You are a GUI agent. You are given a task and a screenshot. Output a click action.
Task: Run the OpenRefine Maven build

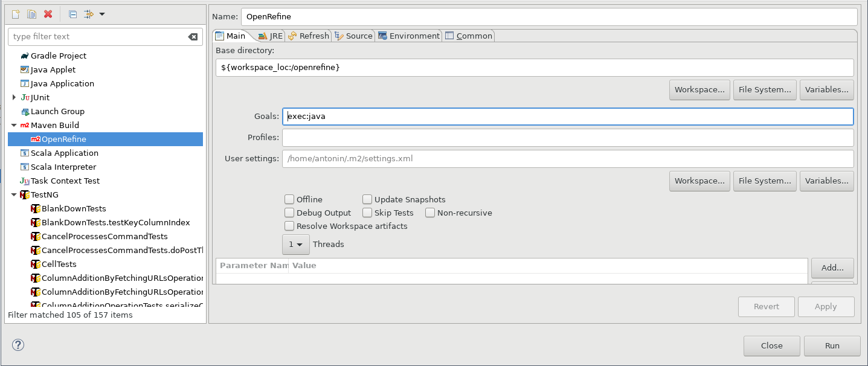coord(832,345)
